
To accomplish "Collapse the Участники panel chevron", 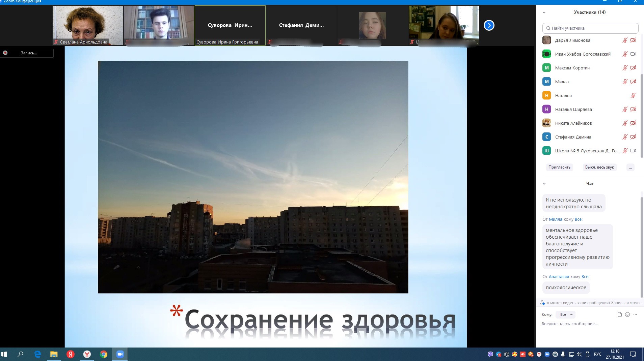I will (544, 12).
